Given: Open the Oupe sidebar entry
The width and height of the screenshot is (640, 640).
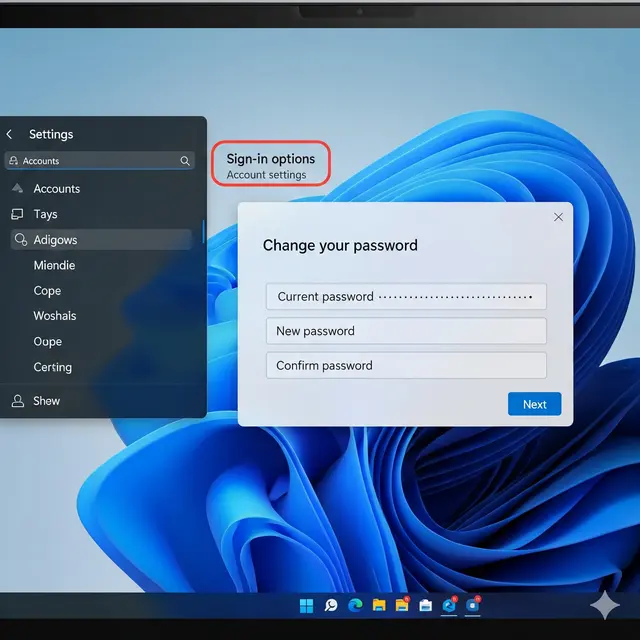Looking at the screenshot, I should click(48, 341).
